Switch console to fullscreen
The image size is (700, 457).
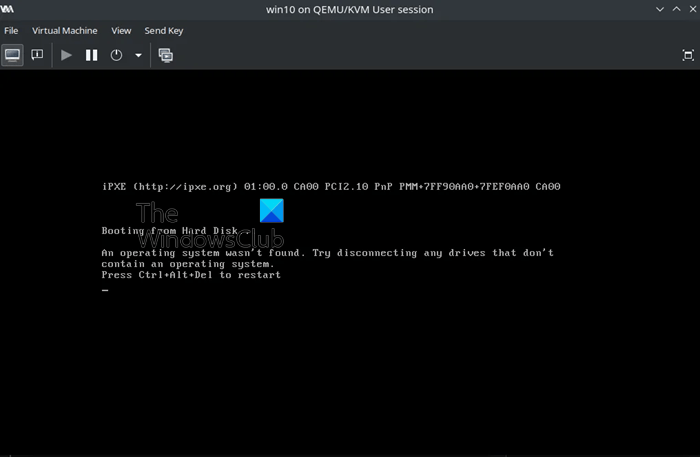click(688, 55)
